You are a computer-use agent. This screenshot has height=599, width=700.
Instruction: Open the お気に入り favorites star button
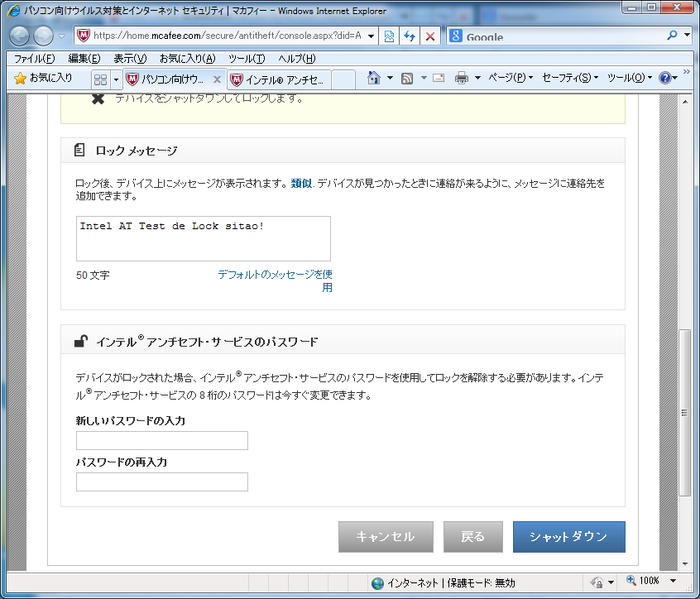tap(43, 78)
